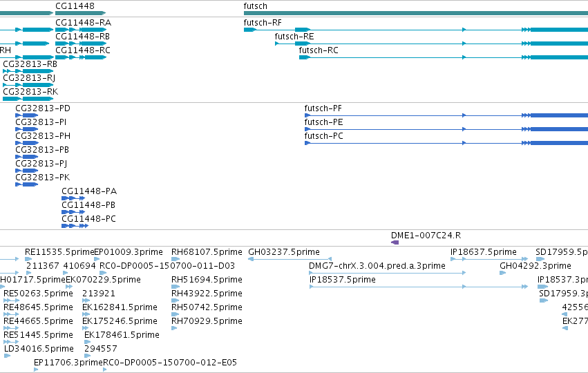Click the CG32813-RK transcript feature

tap(28, 99)
